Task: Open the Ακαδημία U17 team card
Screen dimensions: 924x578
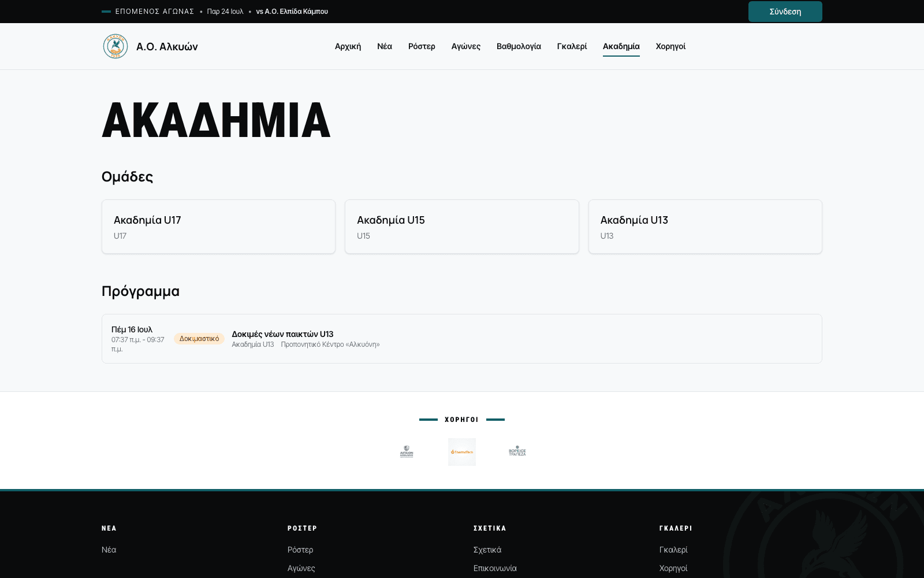Action: [218, 227]
